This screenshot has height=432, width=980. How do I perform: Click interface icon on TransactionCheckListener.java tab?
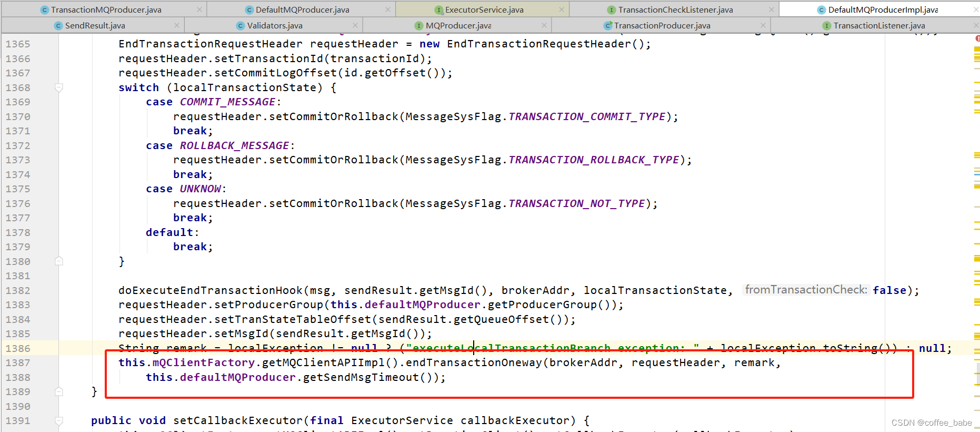click(612, 10)
